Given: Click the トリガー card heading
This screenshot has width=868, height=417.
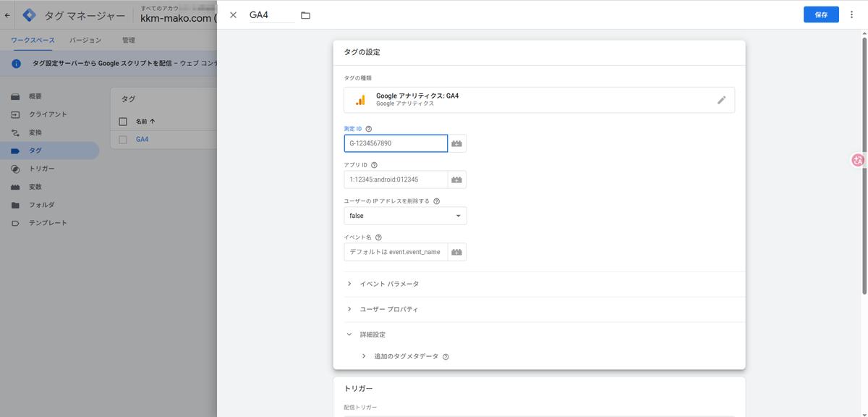Looking at the screenshot, I should (x=359, y=389).
